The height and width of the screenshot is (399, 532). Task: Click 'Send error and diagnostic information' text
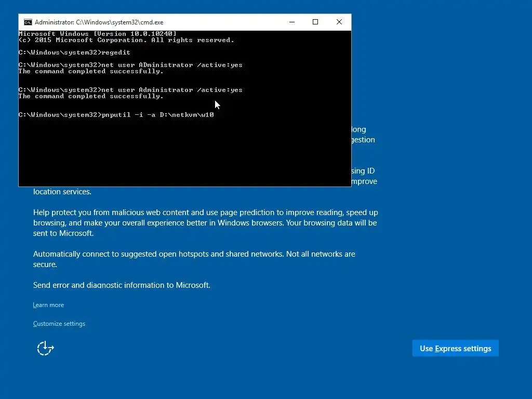(x=122, y=285)
